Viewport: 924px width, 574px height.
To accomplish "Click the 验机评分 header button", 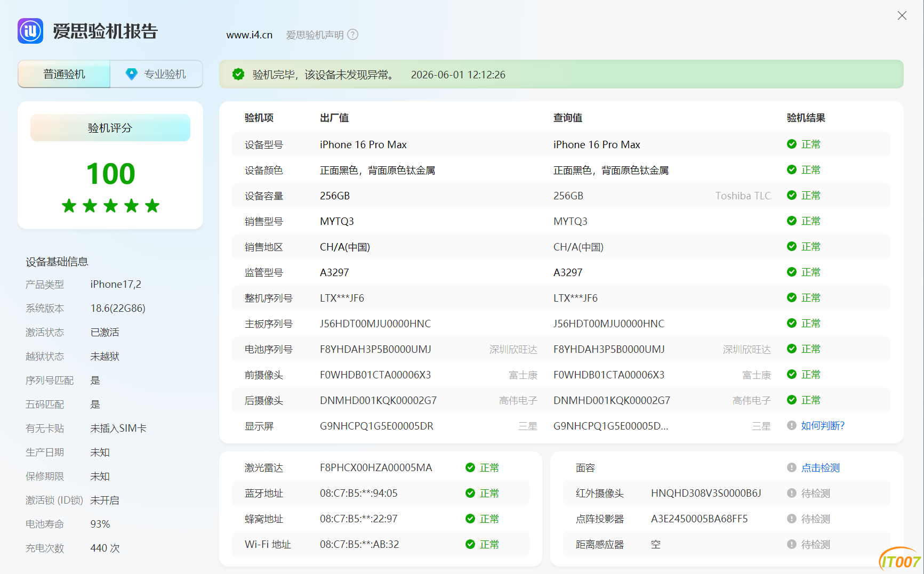I will 110,128.
